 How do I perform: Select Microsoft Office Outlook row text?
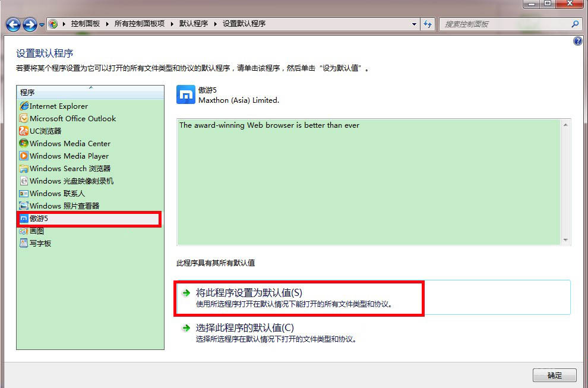point(72,119)
